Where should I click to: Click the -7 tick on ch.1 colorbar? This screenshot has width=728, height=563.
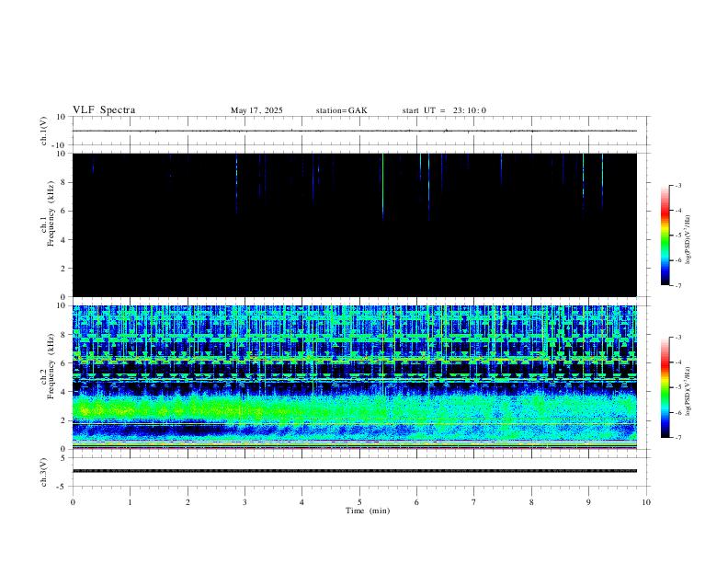click(677, 285)
